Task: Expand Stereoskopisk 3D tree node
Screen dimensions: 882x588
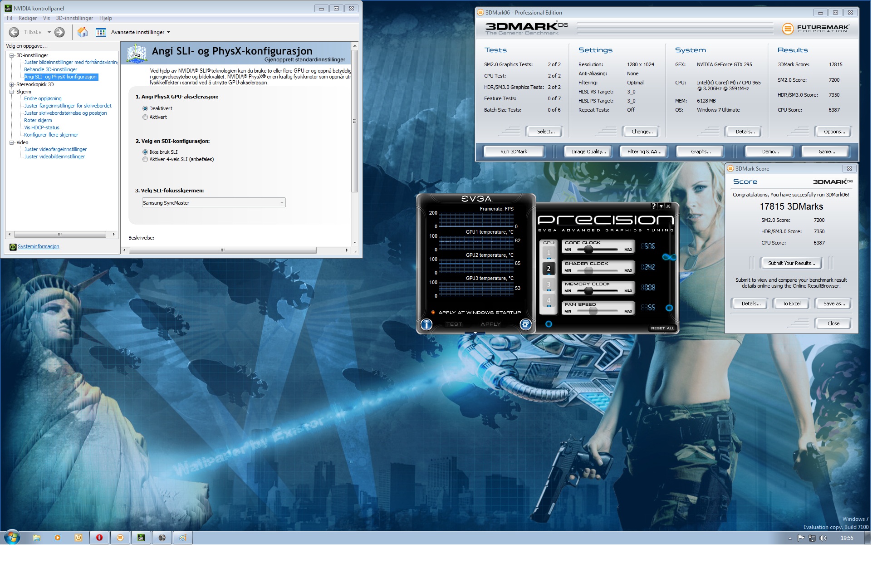Action: tap(12, 84)
